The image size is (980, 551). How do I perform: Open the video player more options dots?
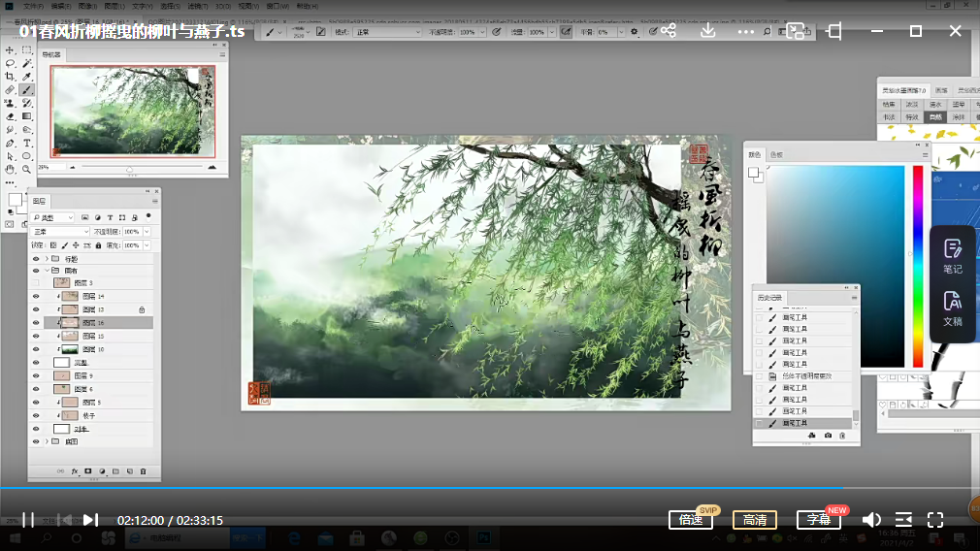click(745, 31)
